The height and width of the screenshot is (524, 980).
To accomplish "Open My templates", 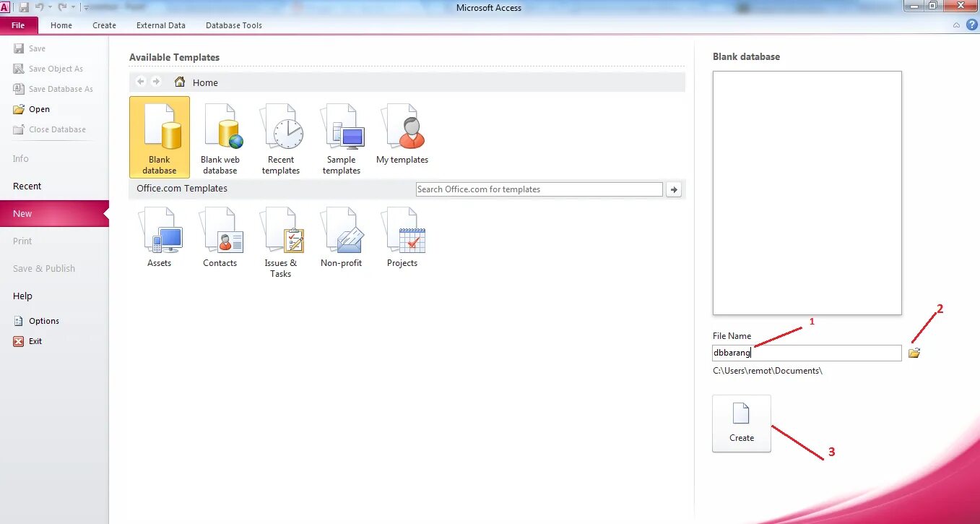I will pyautogui.click(x=402, y=134).
